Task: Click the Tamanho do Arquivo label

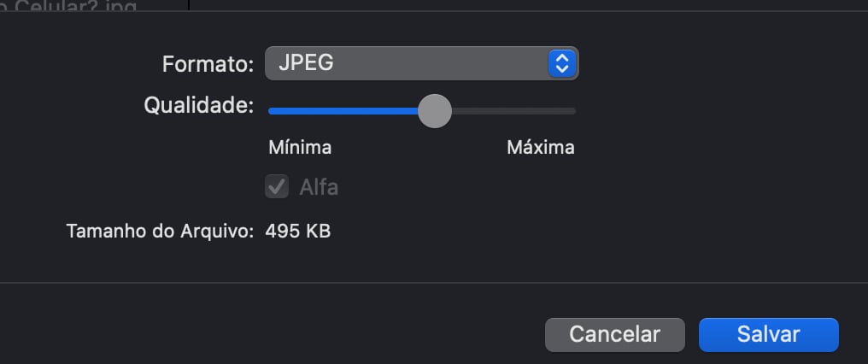Action: [x=160, y=231]
